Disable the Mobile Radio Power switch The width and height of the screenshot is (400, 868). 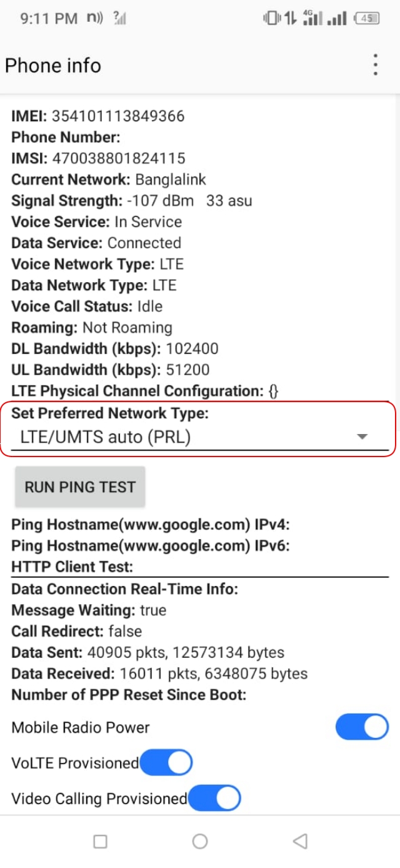pyautogui.click(x=361, y=727)
